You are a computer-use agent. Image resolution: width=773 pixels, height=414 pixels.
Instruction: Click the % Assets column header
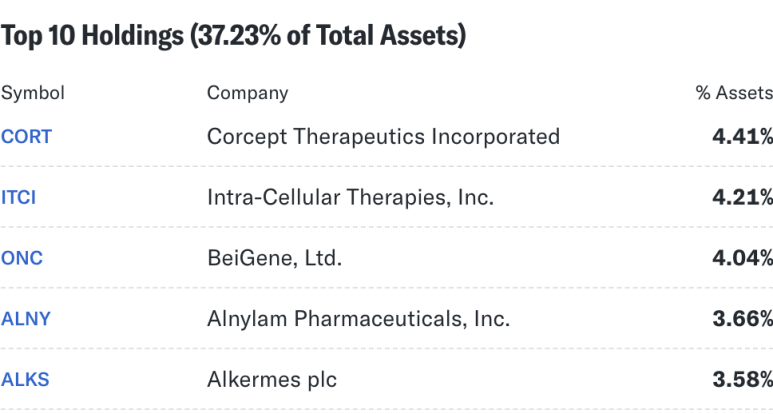734,93
